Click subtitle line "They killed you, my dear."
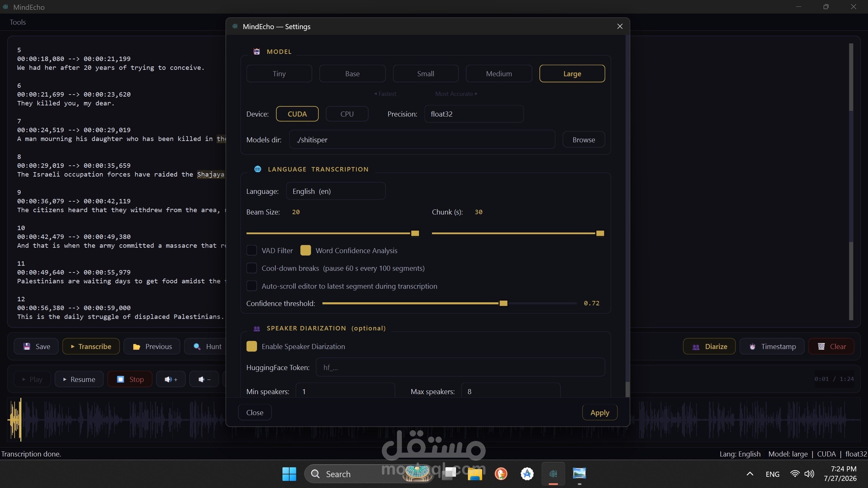The width and height of the screenshot is (868, 488). click(66, 103)
